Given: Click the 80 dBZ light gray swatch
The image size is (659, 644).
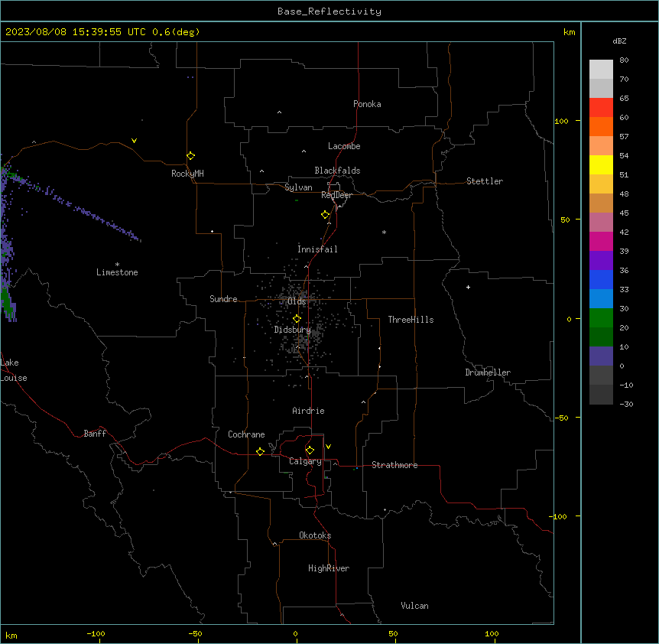Looking at the screenshot, I should click(x=601, y=70).
